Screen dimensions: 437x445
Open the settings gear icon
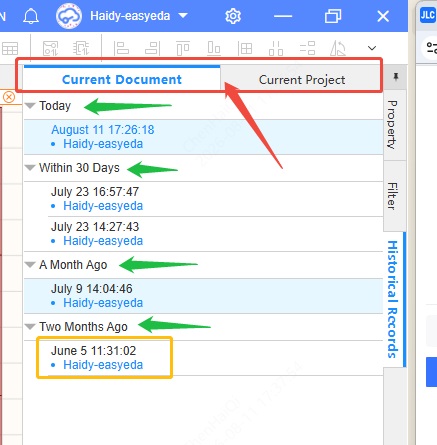233,16
